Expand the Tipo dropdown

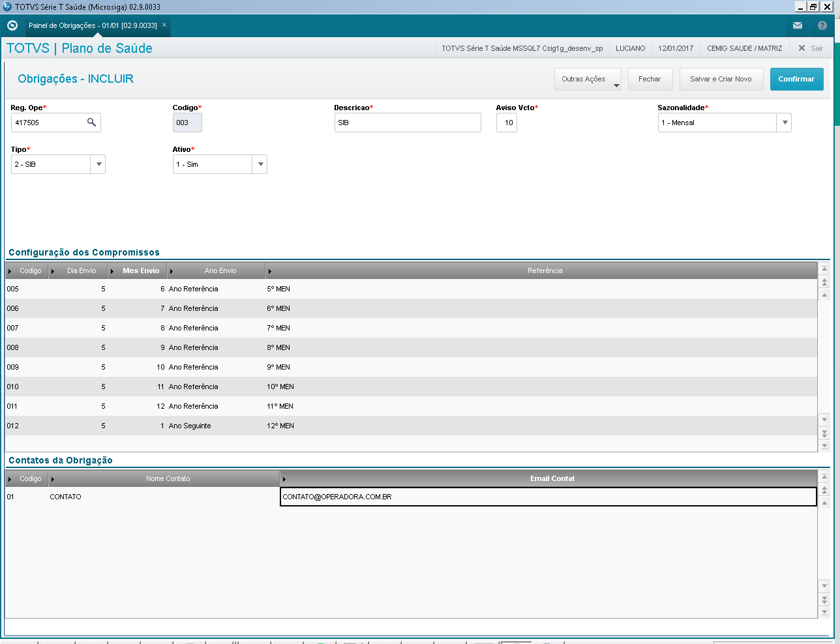[x=98, y=164]
